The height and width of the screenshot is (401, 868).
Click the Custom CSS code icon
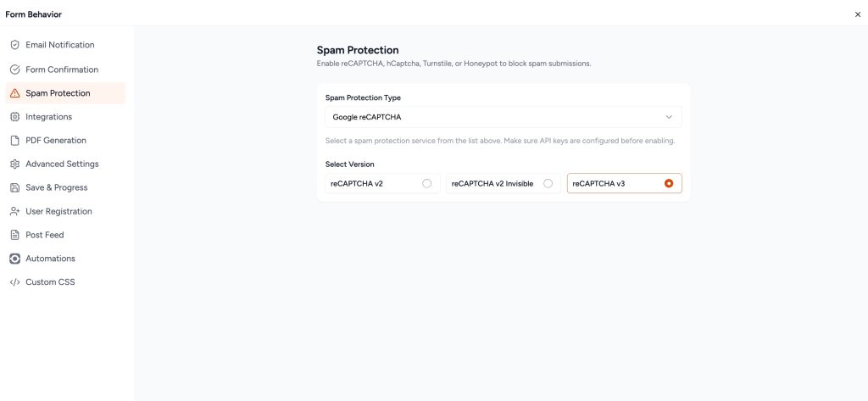(x=14, y=282)
